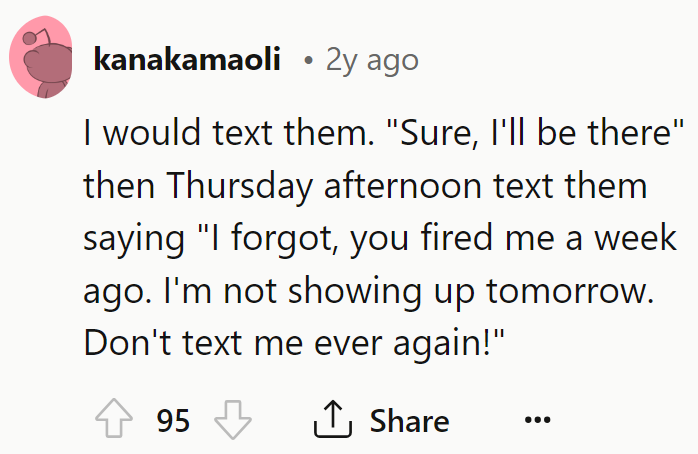Image resolution: width=698 pixels, height=454 pixels.
Task: Click the Share button label
Action: [410, 421]
